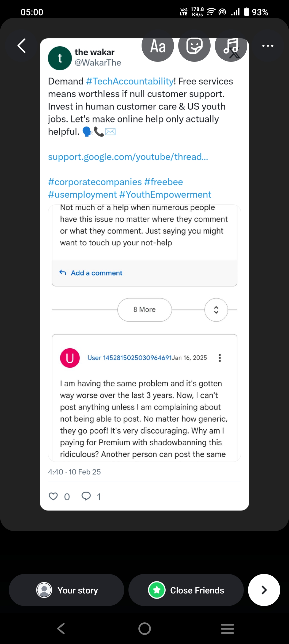Tap the back arrow at top left
The width and height of the screenshot is (289, 644).
22,46
